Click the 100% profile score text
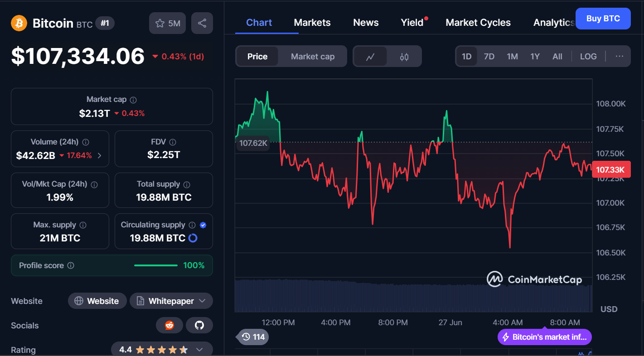The image size is (644, 356). tap(194, 265)
